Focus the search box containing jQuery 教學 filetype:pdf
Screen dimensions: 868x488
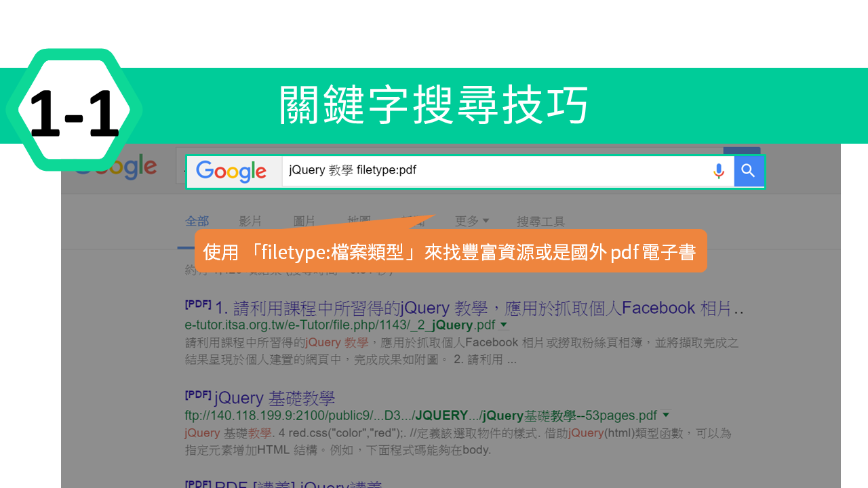tap(508, 171)
